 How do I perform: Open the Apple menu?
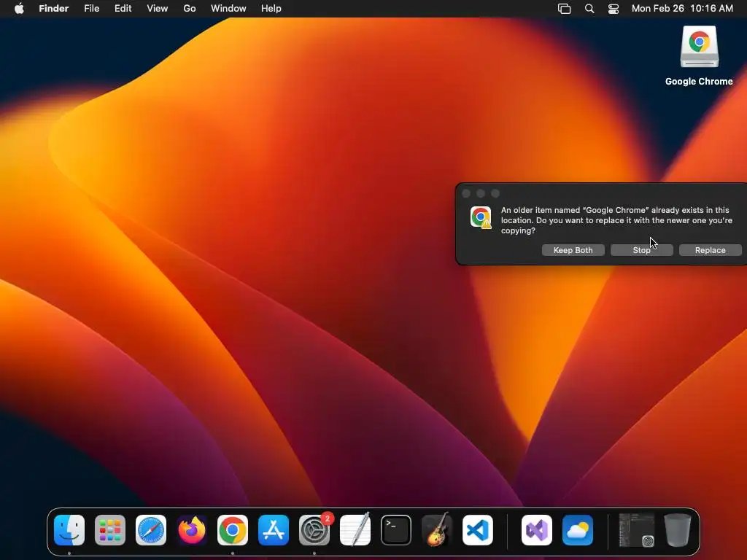pyautogui.click(x=19, y=9)
